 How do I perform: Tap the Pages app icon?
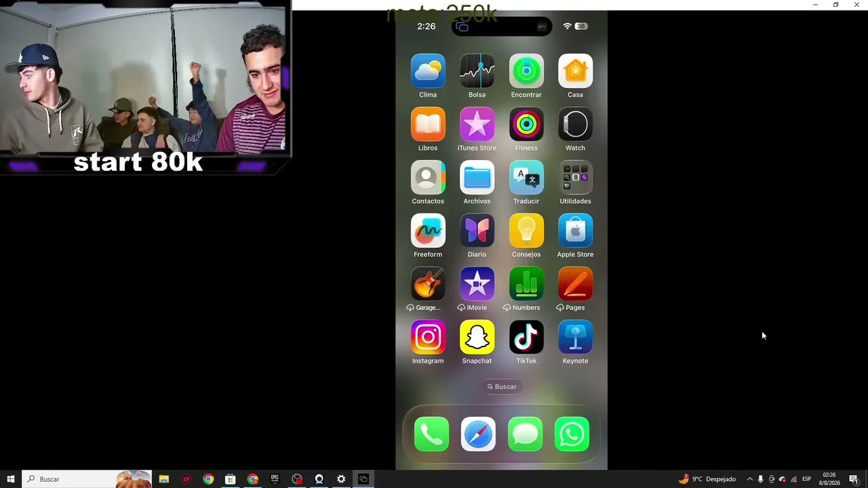[575, 284]
